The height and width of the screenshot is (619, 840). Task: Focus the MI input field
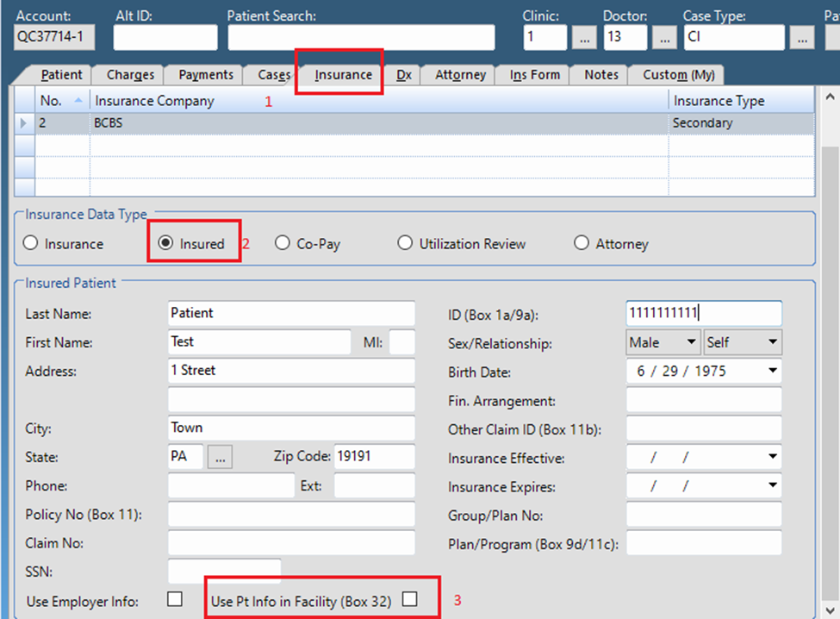coord(401,342)
